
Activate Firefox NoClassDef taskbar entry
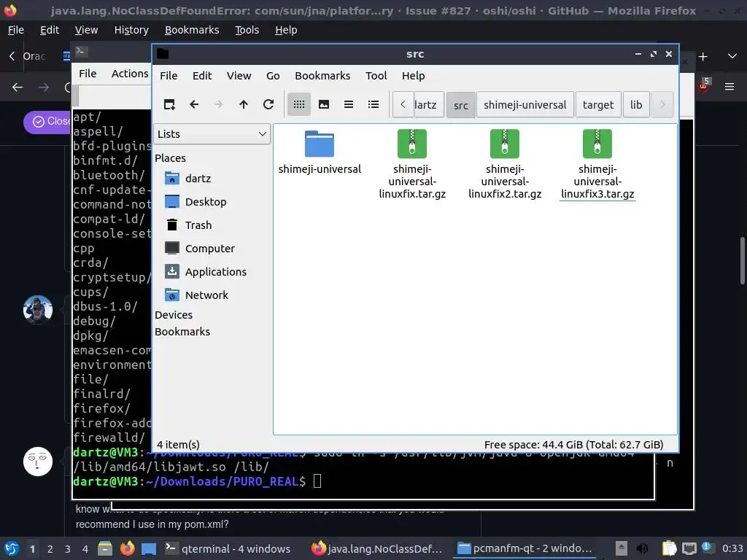[376, 548]
